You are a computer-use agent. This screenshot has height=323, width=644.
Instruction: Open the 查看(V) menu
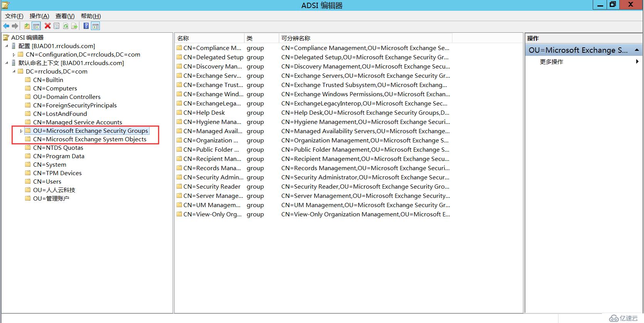65,16
